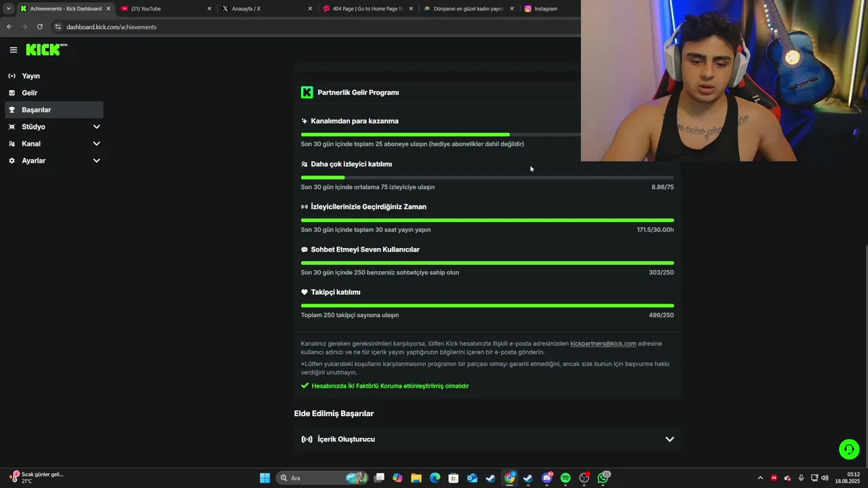868x488 pixels.
Task: Click the Kanalımdan para kazanma progress bar
Action: click(x=441, y=134)
